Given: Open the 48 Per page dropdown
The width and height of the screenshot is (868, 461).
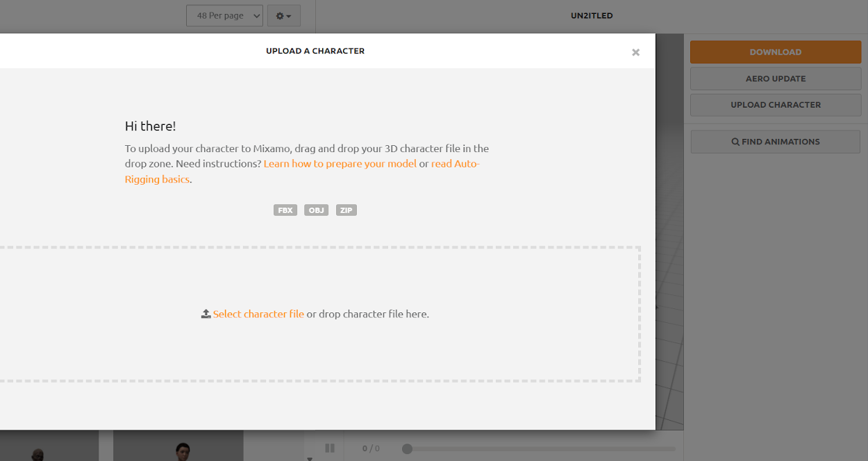Looking at the screenshot, I should [x=224, y=15].
